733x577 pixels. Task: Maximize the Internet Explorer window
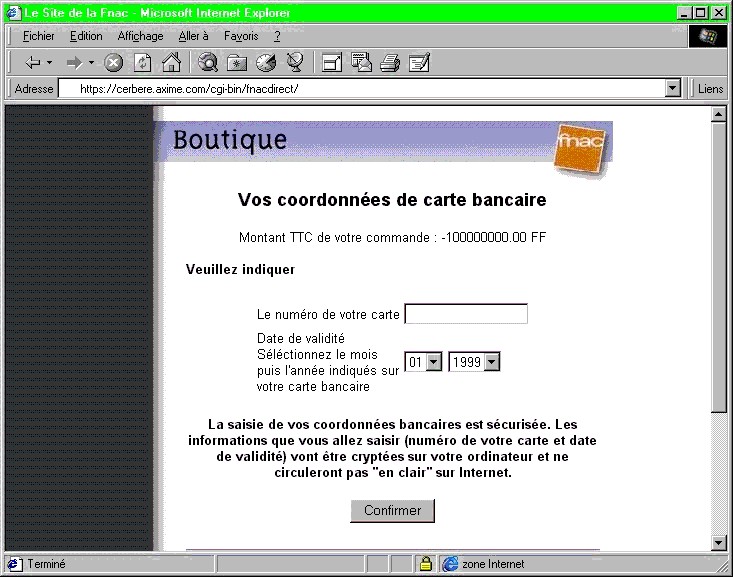click(700, 13)
